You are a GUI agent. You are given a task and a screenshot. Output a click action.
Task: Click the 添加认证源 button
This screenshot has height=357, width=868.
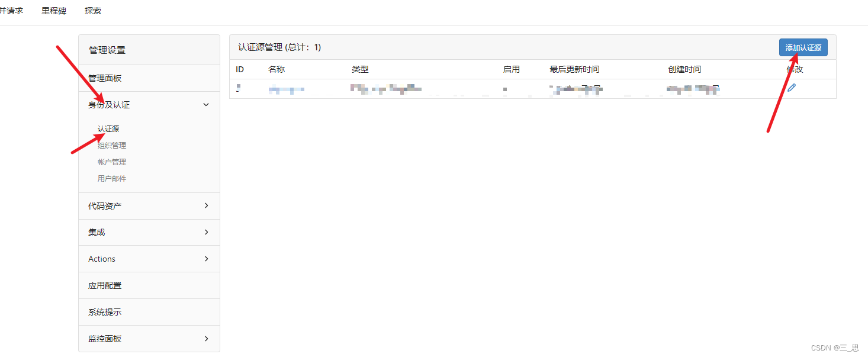click(802, 47)
